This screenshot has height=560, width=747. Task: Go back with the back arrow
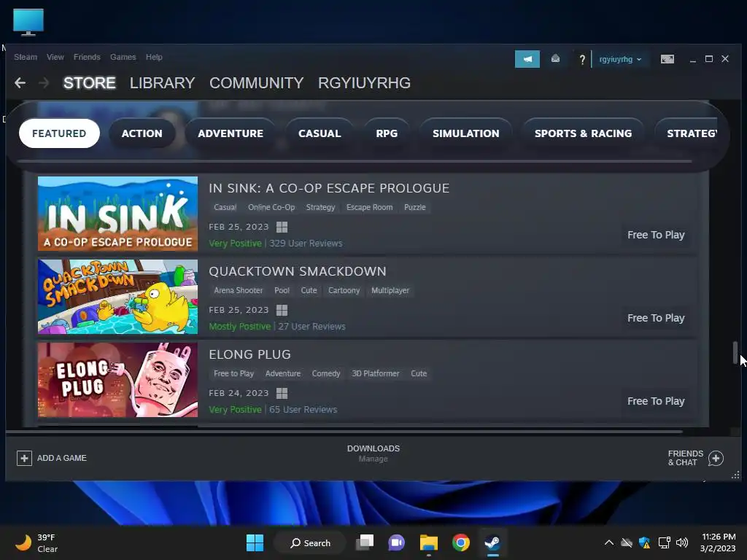(20, 83)
